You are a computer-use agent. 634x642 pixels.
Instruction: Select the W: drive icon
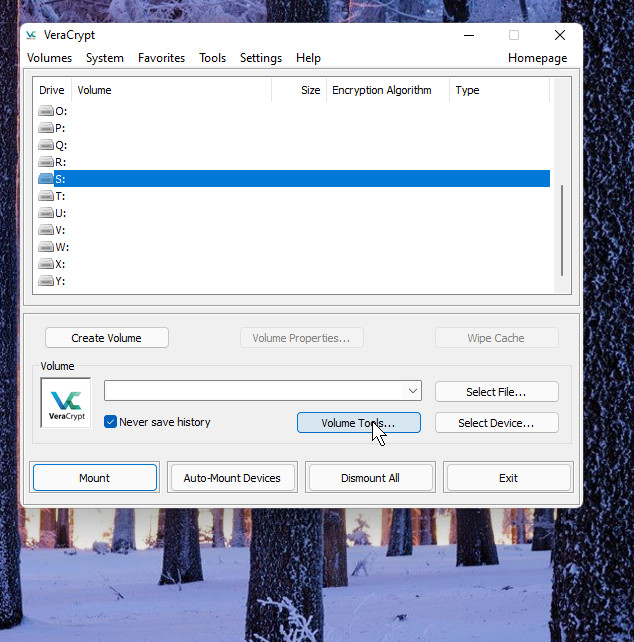[x=46, y=247]
